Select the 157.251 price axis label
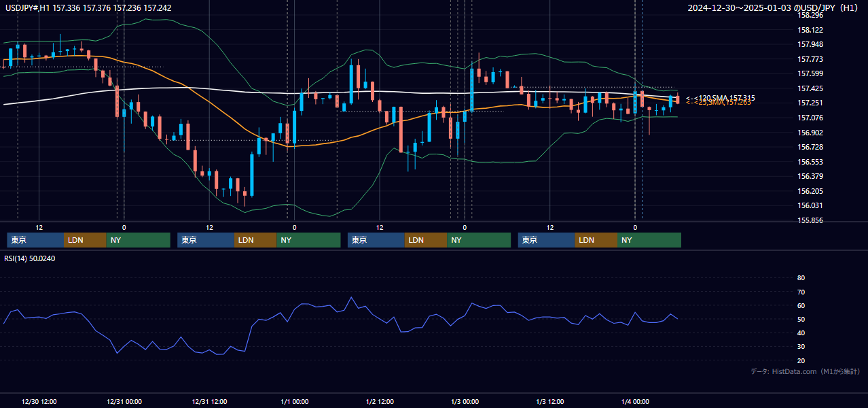The image size is (868, 408). point(810,103)
